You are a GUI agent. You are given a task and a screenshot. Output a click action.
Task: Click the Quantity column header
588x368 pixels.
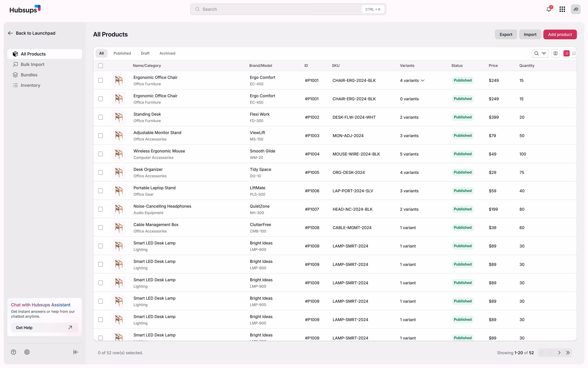point(527,65)
